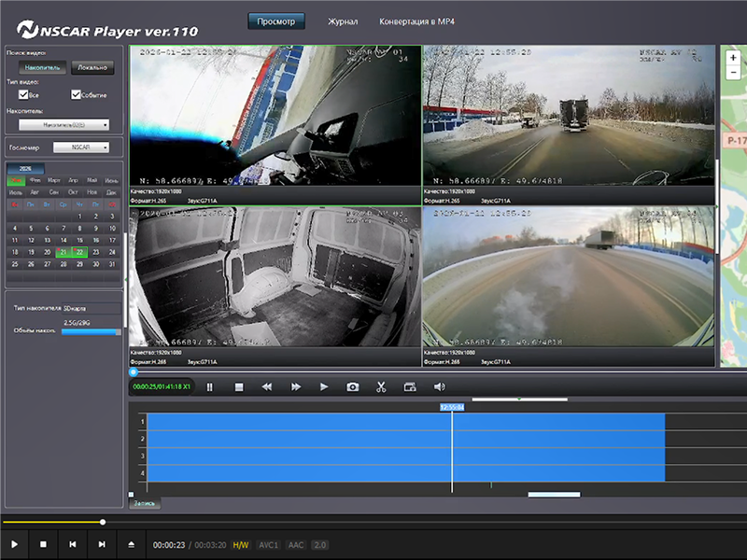Activate the scissors clip-cutting tool
The height and width of the screenshot is (560, 747).
381,386
